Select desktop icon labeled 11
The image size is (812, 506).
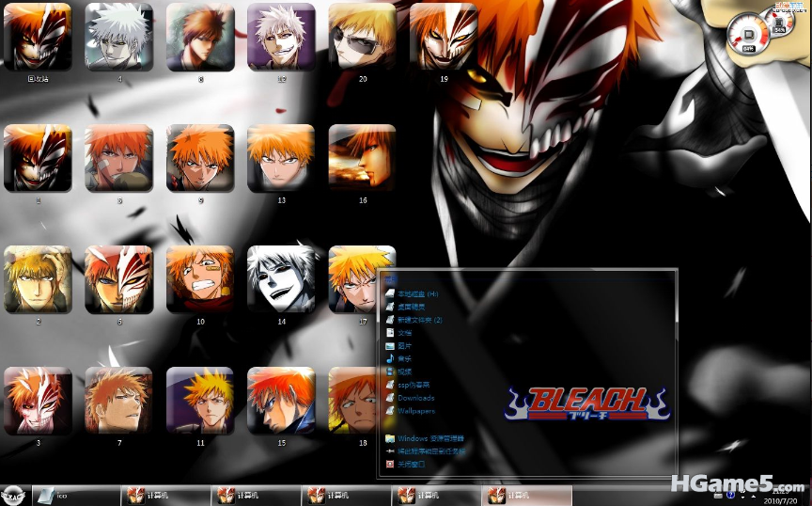200,401
